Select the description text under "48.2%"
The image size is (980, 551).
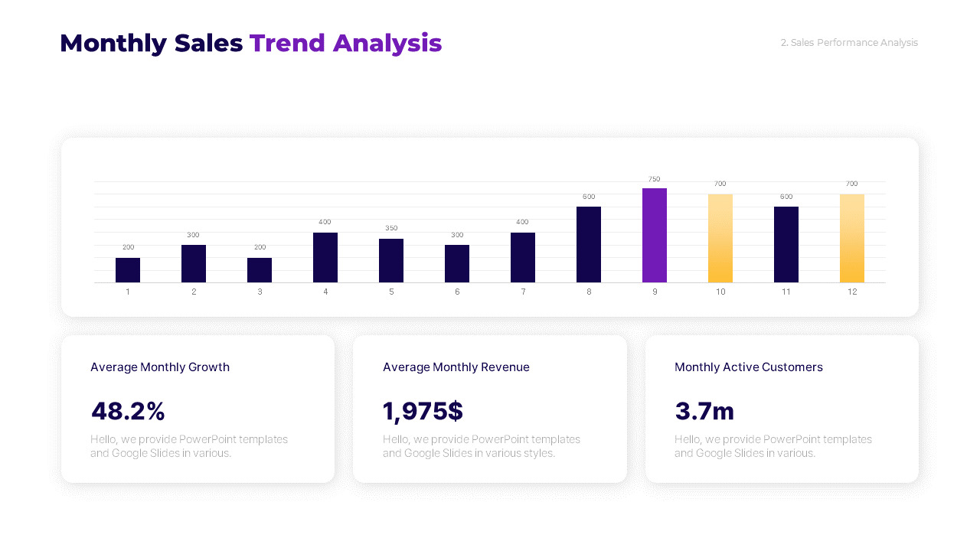click(189, 446)
